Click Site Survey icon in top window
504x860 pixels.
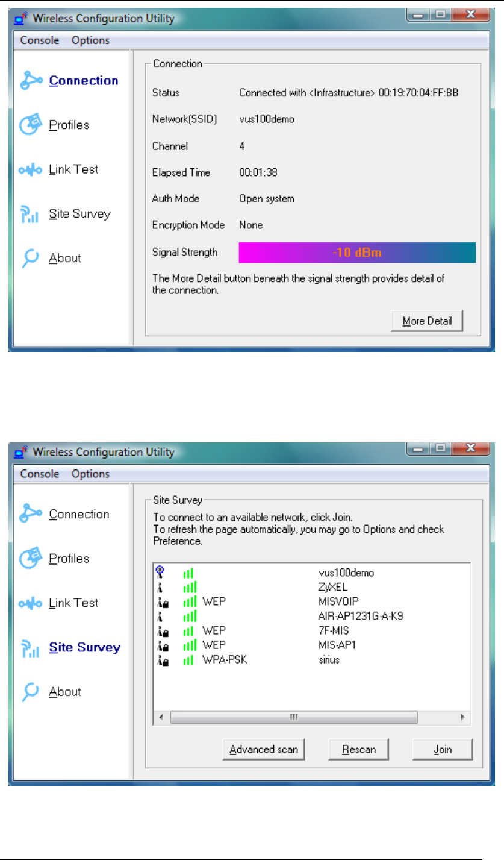tap(30, 214)
